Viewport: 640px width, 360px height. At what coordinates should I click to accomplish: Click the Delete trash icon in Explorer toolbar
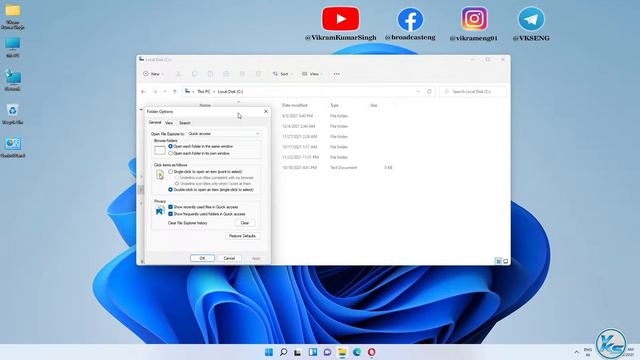point(258,74)
